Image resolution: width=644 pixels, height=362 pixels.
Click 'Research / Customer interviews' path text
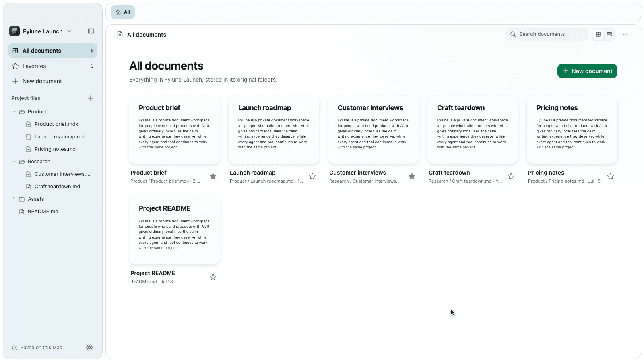(365, 181)
